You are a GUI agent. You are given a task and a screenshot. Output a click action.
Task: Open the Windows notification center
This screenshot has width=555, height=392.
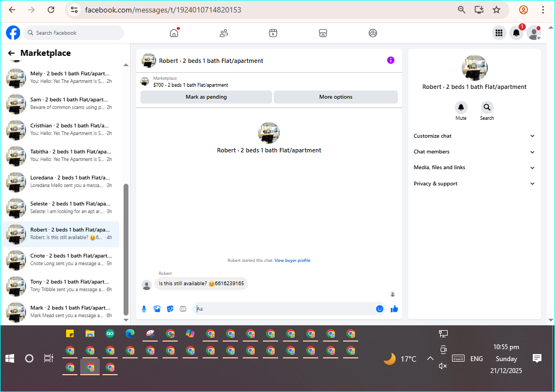click(x=537, y=358)
